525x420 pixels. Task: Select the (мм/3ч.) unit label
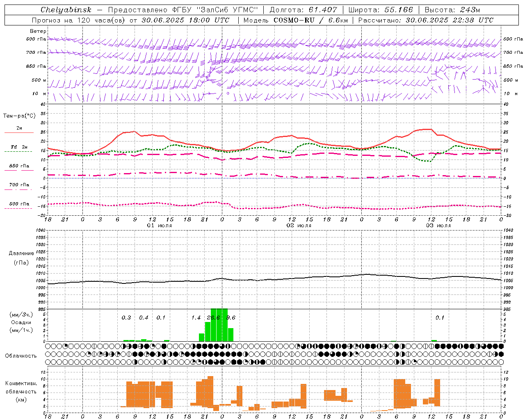pos(21,315)
